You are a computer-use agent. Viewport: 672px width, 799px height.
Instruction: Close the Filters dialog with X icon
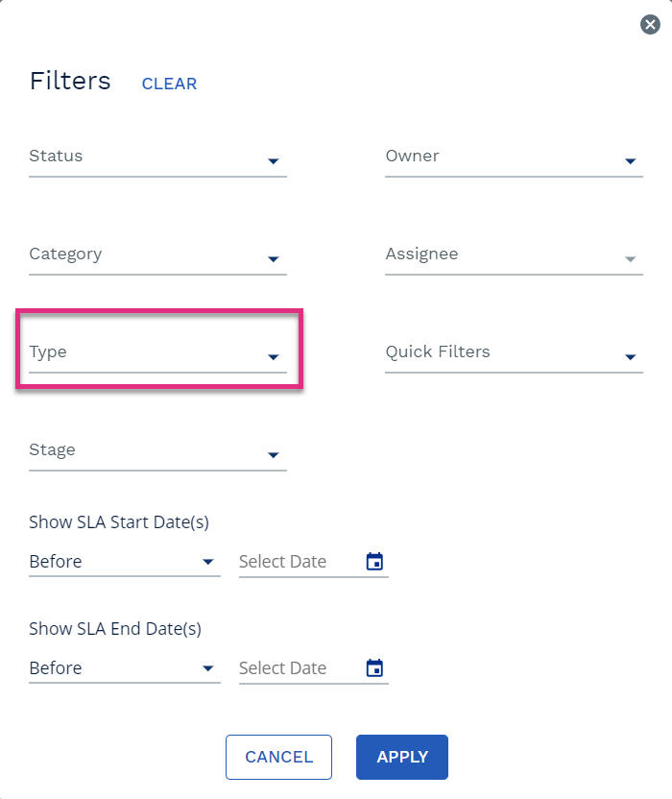click(x=650, y=24)
